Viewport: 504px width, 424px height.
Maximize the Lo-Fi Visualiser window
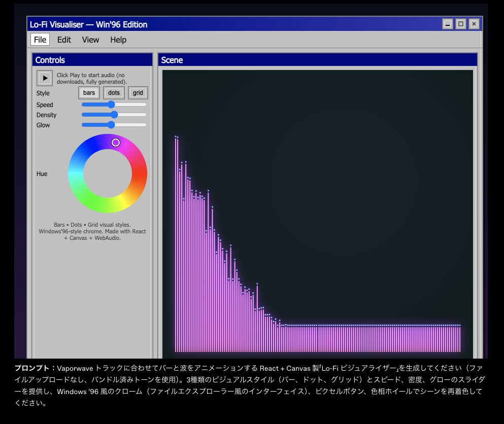pyautogui.click(x=461, y=24)
